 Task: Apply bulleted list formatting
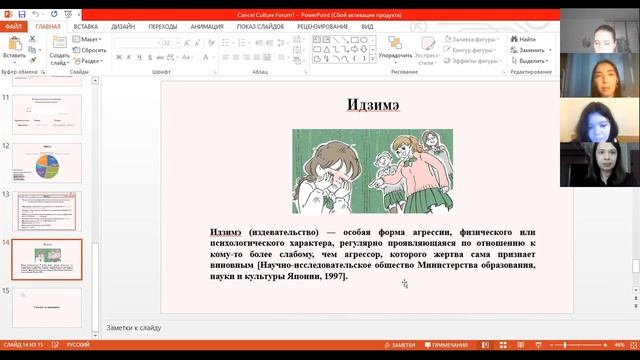[225, 43]
